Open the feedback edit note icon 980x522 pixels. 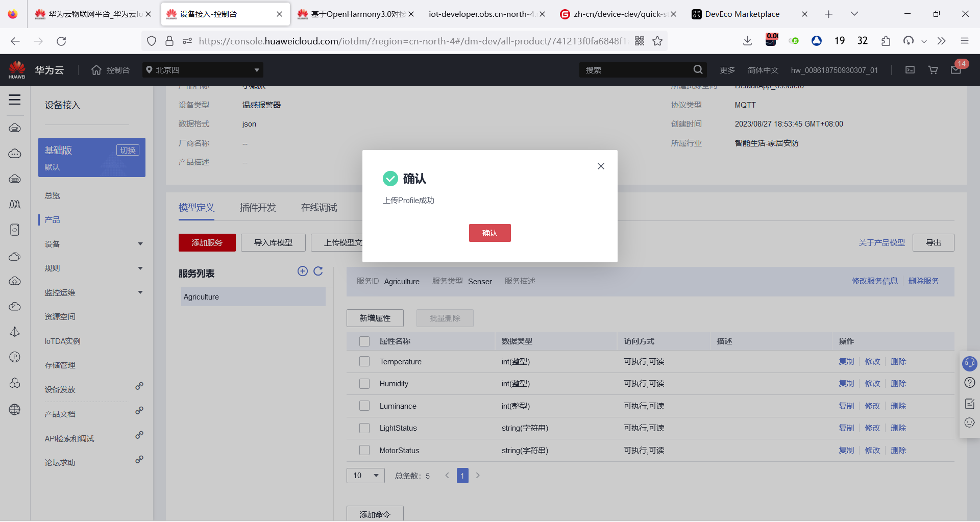point(969,404)
